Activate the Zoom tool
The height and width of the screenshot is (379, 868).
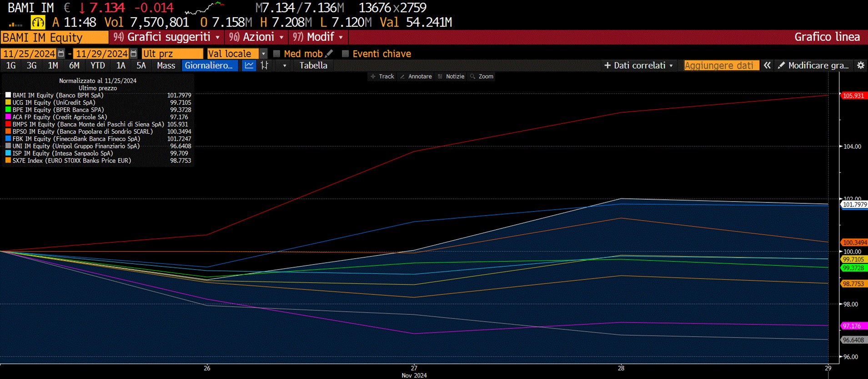click(x=482, y=76)
